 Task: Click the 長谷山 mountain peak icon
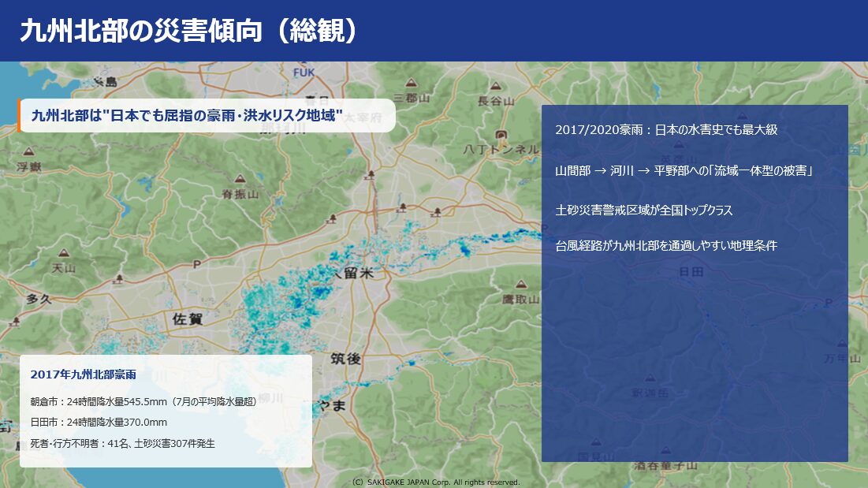[x=495, y=85]
